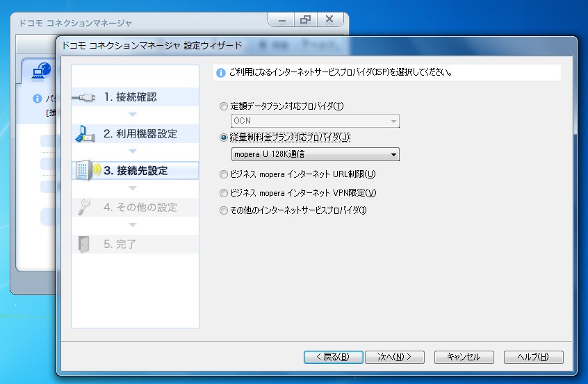Select 定額データプラン対応プロバイダ(T) radio button
The width and height of the screenshot is (588, 384).
pyautogui.click(x=224, y=106)
